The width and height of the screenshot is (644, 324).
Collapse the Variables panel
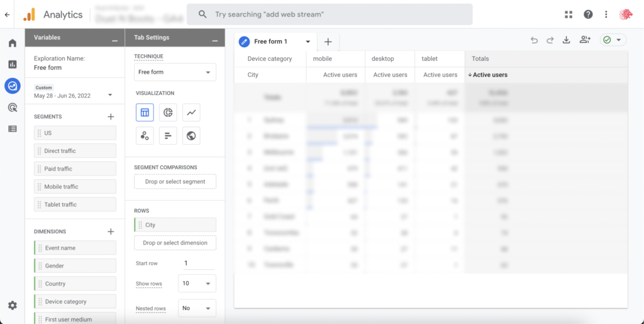[x=114, y=38]
